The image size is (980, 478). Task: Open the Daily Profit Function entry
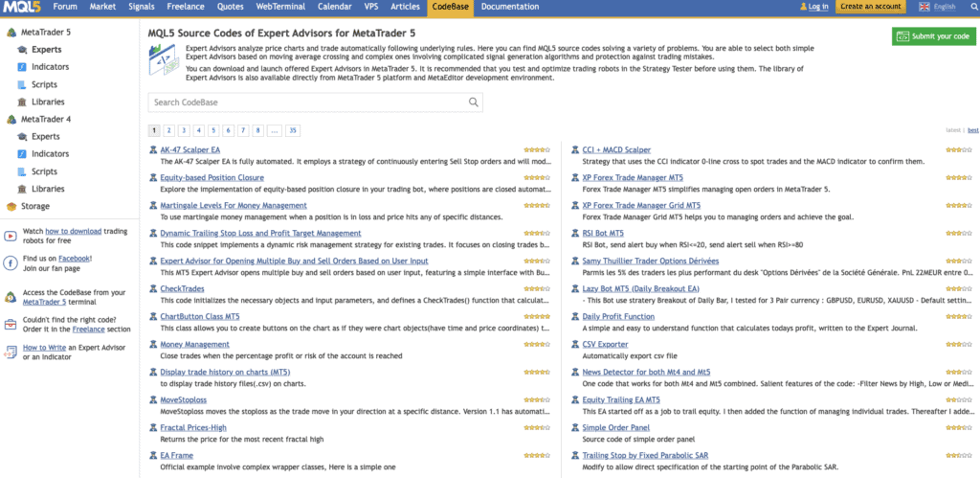[x=618, y=316]
